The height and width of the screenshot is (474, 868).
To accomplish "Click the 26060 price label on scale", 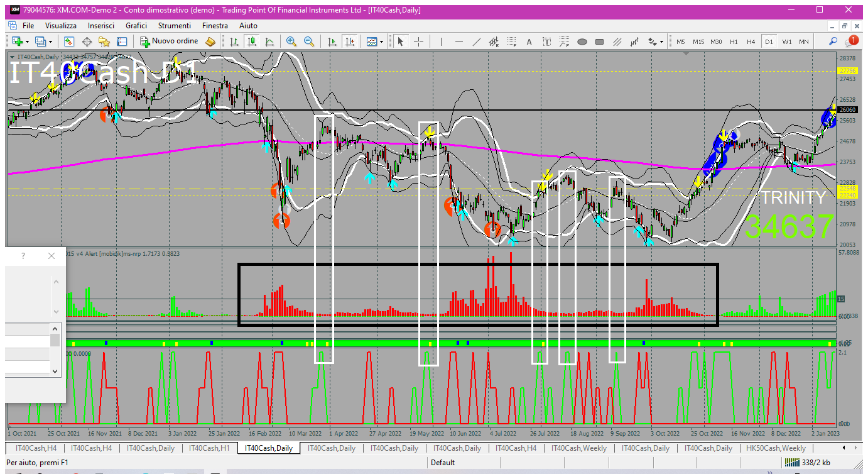I will coord(847,109).
